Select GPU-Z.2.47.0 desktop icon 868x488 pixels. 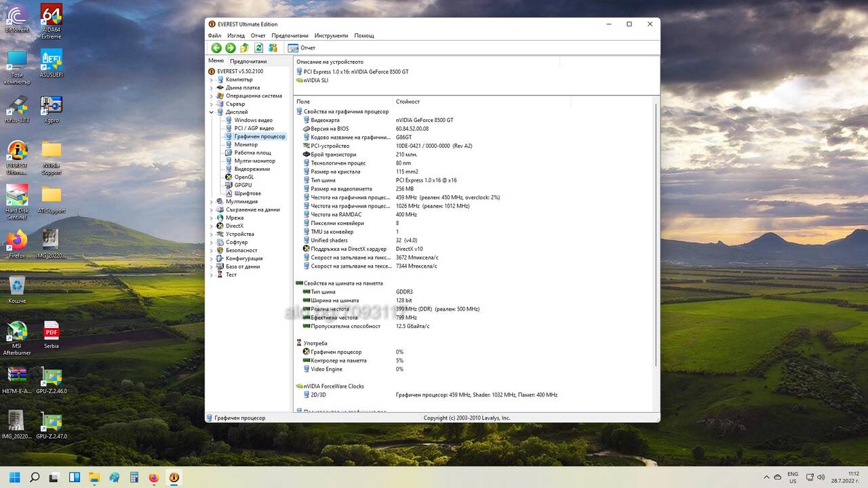(x=52, y=426)
